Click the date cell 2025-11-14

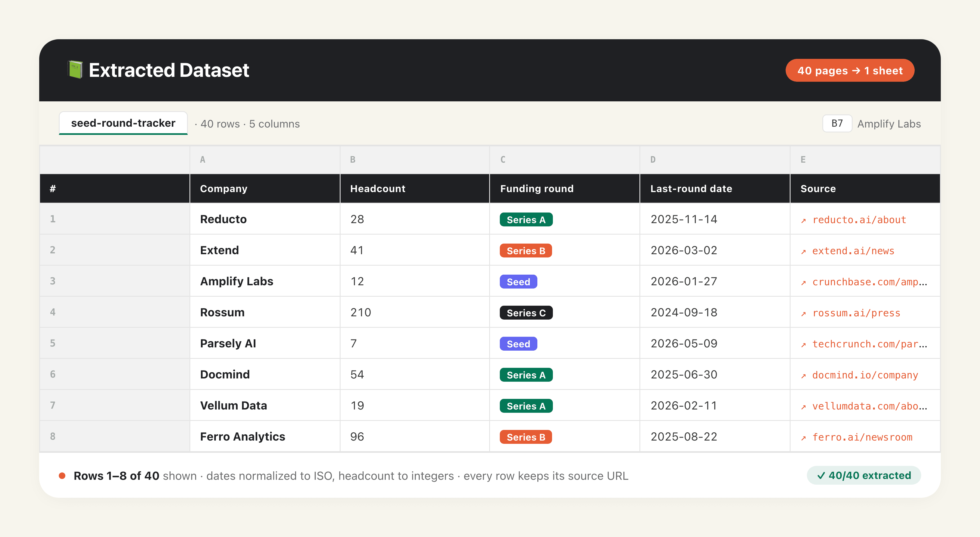coord(715,219)
